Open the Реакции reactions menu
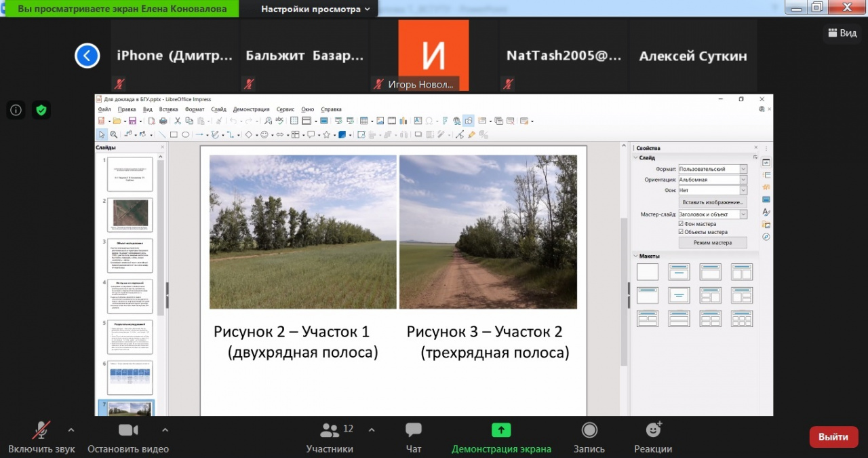This screenshot has width=868, height=458. (653, 430)
